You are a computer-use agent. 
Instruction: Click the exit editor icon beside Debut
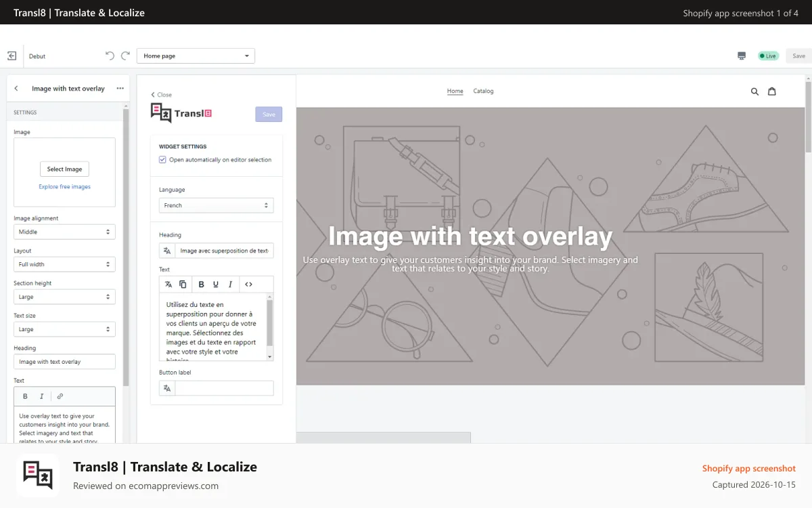tap(12, 56)
